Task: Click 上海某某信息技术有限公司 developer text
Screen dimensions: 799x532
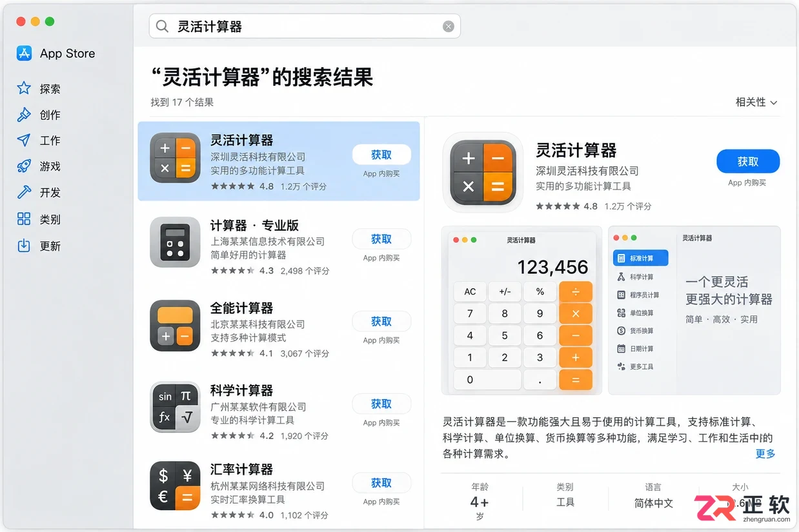Action: pos(268,241)
